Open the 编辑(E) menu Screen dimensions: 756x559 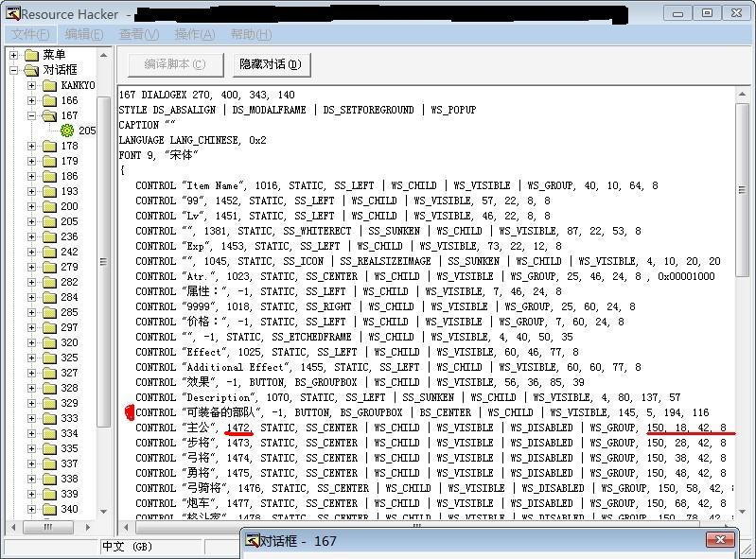84,34
